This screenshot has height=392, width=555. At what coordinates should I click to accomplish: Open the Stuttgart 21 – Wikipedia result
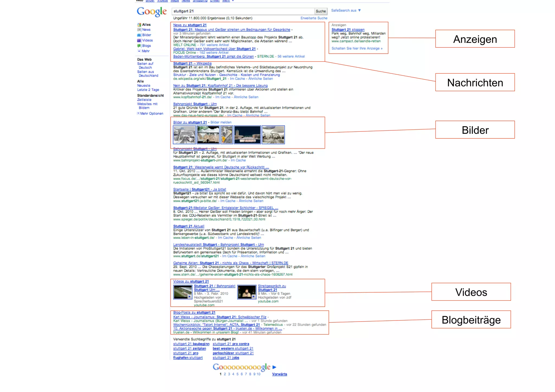[x=192, y=63]
